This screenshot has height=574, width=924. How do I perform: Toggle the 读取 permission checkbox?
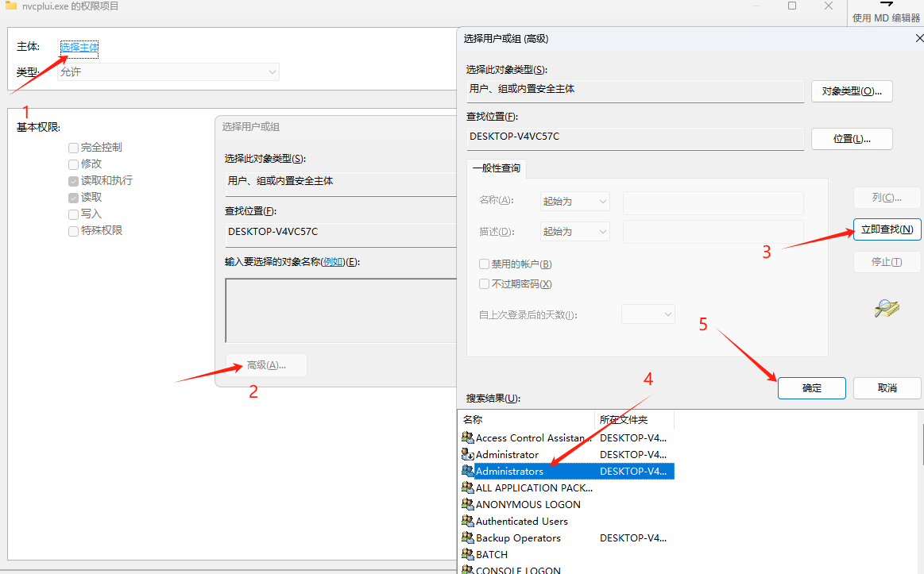coord(74,198)
